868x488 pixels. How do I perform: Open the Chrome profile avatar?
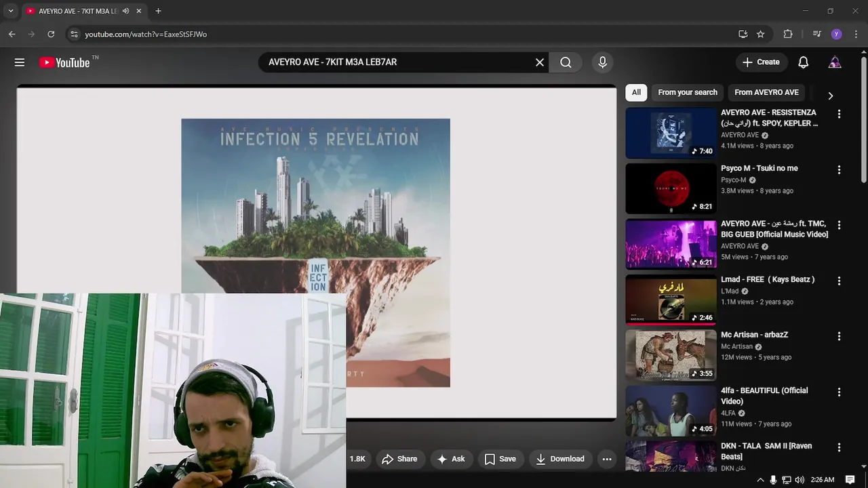[x=837, y=34]
